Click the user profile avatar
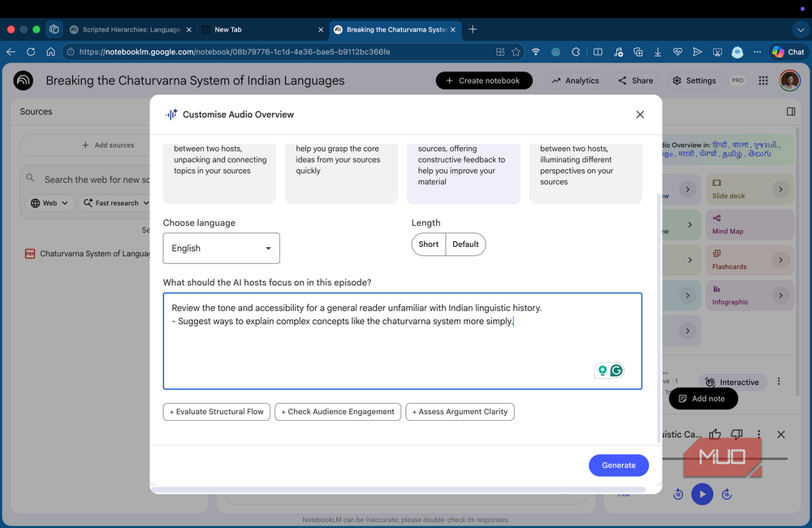 pos(790,80)
